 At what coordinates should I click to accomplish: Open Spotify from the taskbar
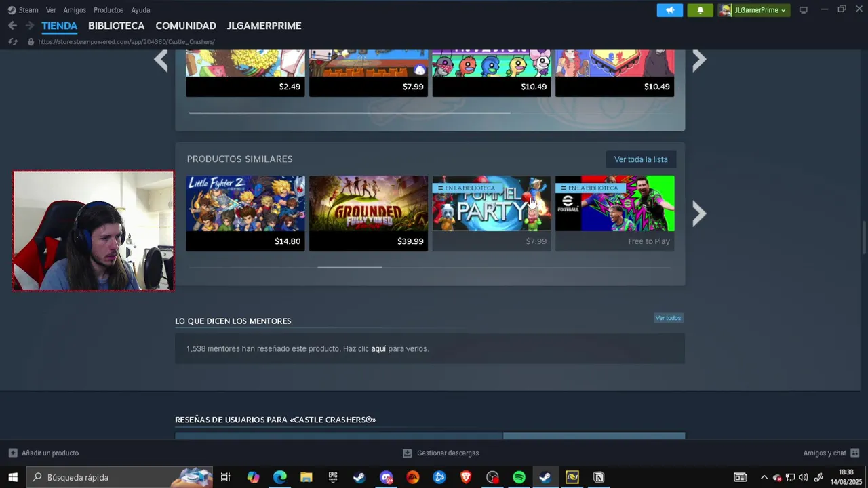[x=519, y=477]
